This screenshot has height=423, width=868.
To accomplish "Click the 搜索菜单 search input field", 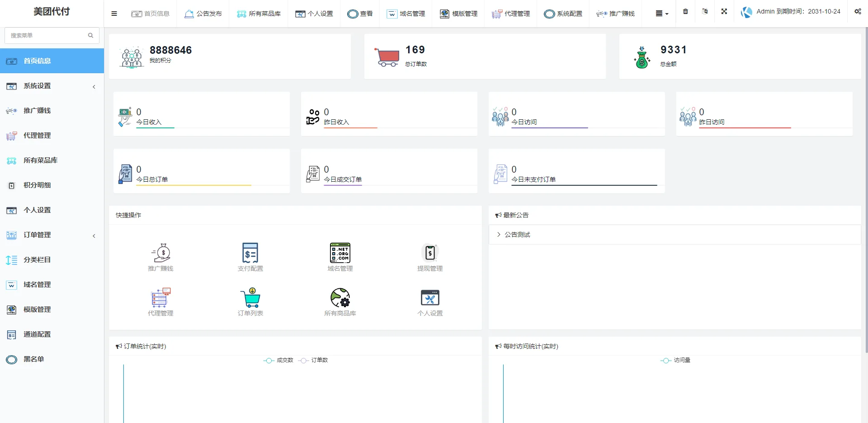I will pos(47,35).
